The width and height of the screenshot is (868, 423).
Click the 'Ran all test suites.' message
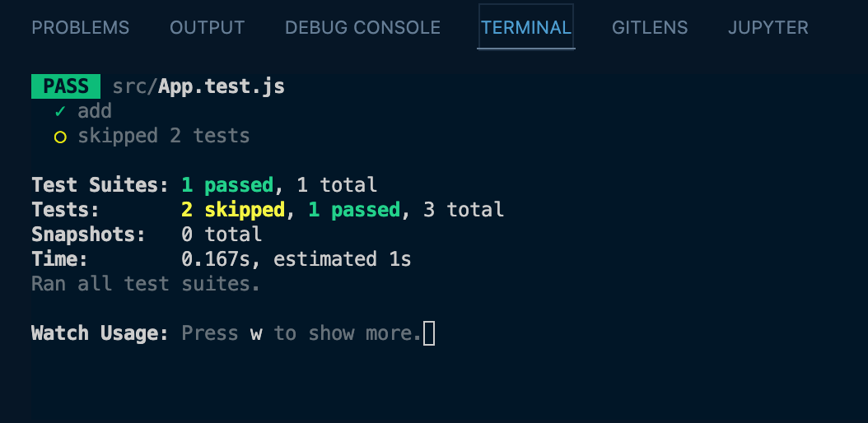tap(146, 284)
